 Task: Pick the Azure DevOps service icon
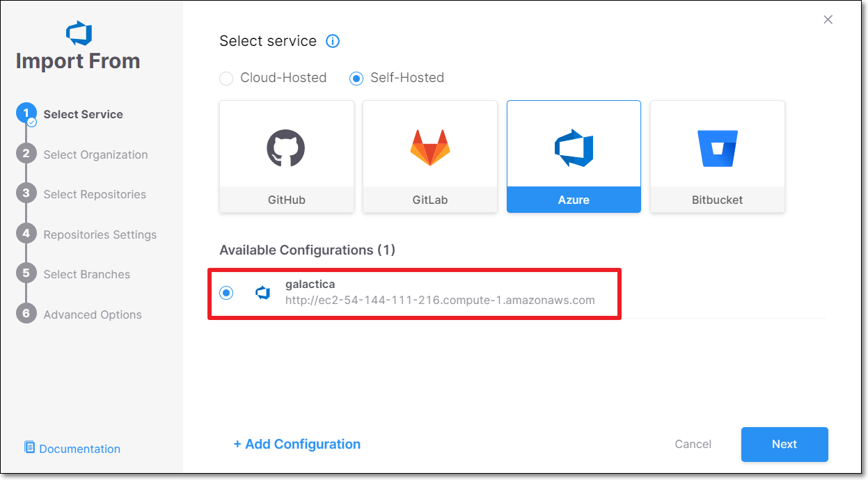coord(574,147)
